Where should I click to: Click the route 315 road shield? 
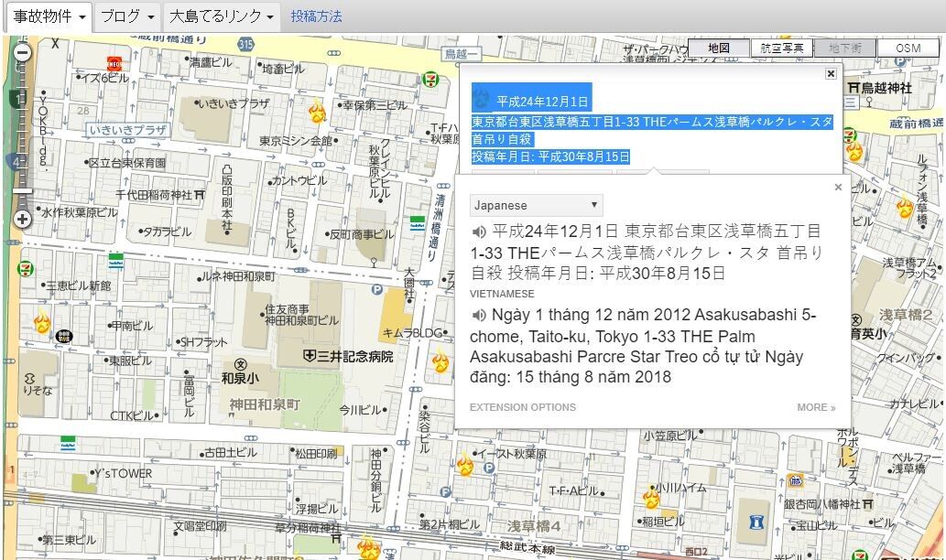click(x=245, y=44)
